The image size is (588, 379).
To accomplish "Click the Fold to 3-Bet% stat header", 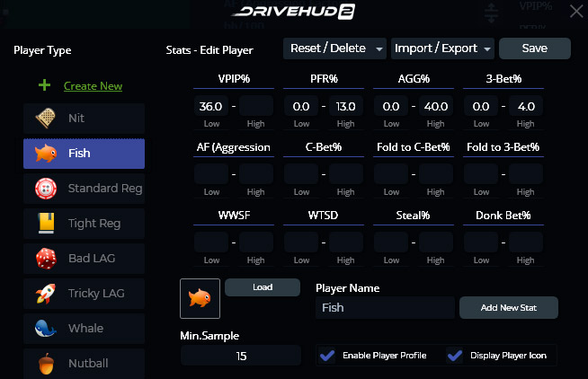I will tap(503, 147).
